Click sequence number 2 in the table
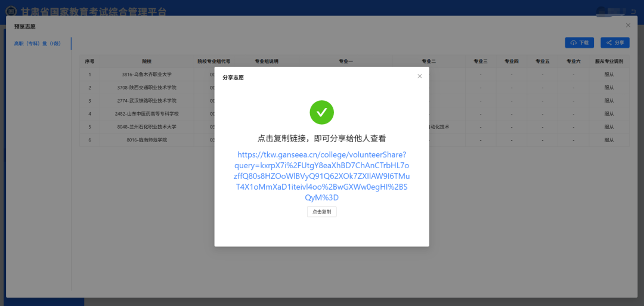644x306 pixels. [89, 88]
